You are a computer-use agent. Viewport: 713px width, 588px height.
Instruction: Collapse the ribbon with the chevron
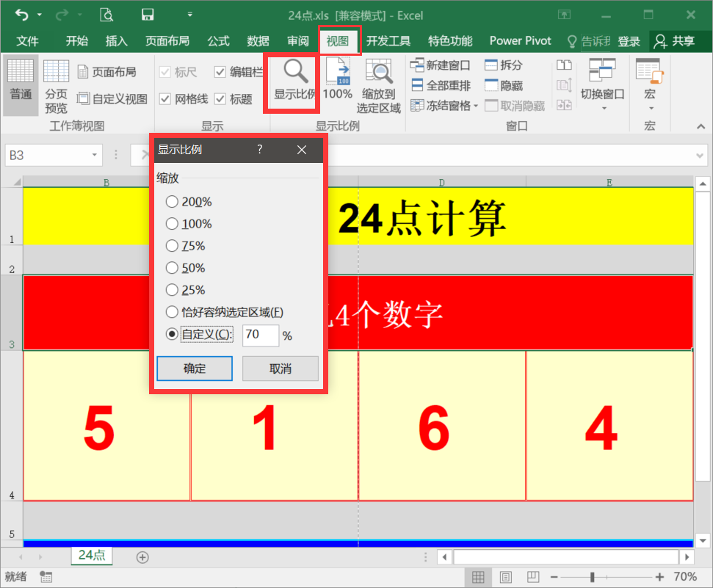click(x=701, y=126)
